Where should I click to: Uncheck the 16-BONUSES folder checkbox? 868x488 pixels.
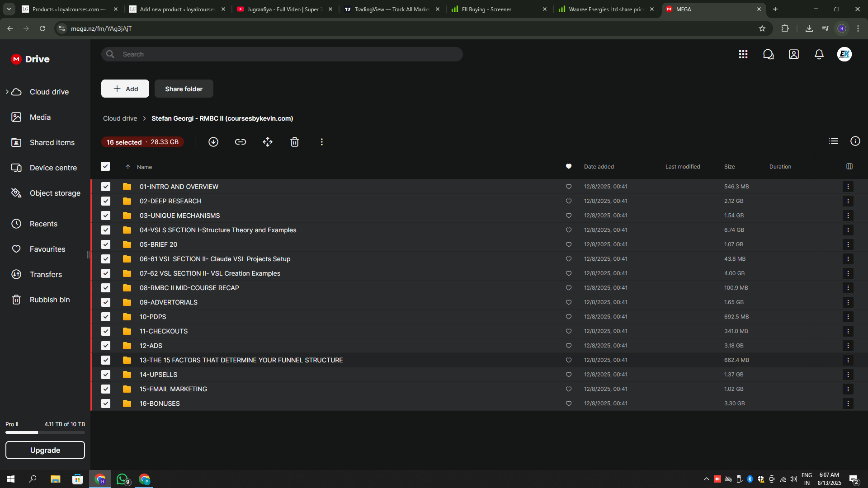pos(106,404)
